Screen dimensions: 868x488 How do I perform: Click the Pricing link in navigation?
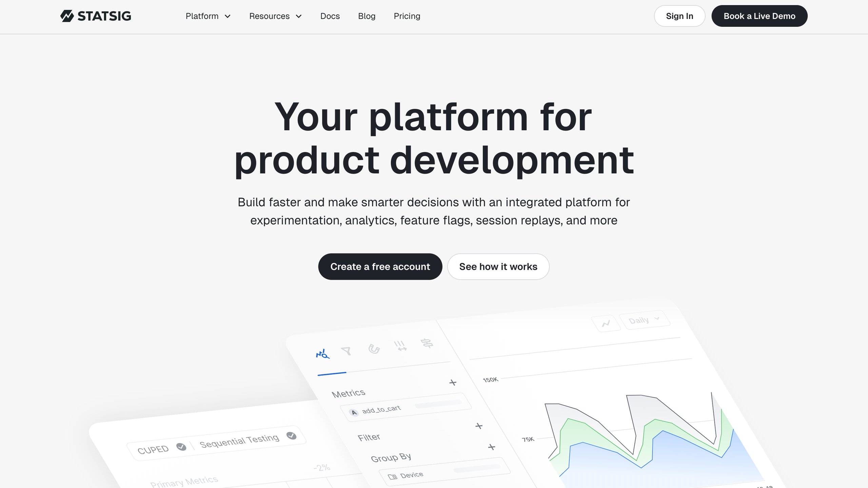407,16
